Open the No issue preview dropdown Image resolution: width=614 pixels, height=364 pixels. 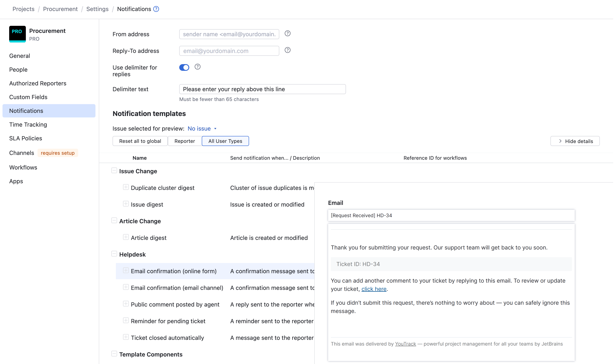(x=202, y=128)
